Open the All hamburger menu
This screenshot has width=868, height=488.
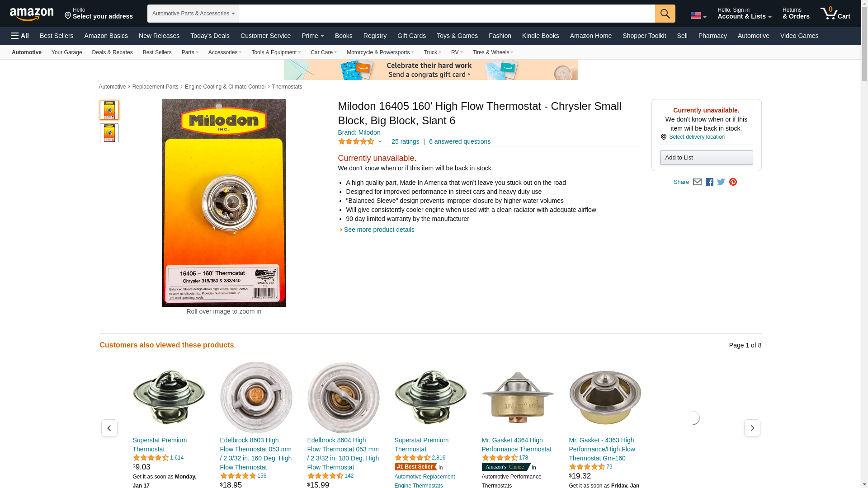(20, 36)
